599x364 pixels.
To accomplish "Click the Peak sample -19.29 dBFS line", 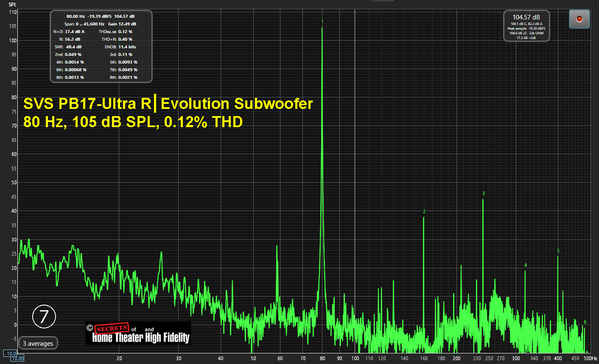I will point(526,28).
